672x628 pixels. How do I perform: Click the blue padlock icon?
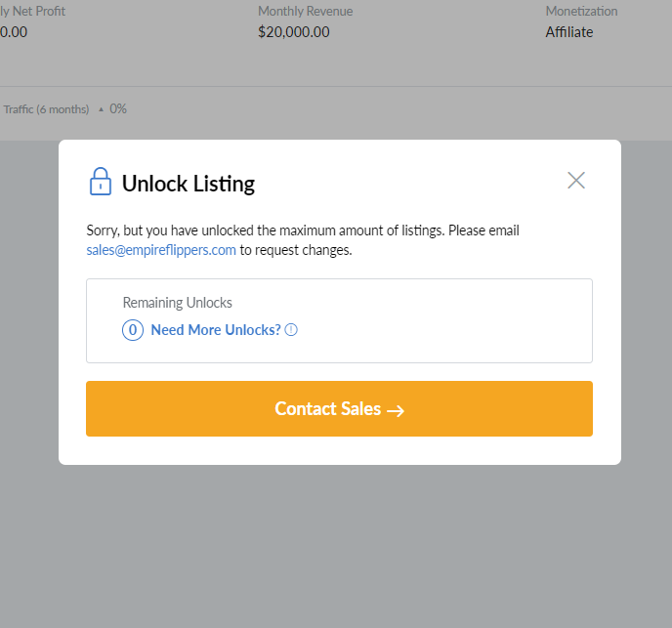point(101,182)
